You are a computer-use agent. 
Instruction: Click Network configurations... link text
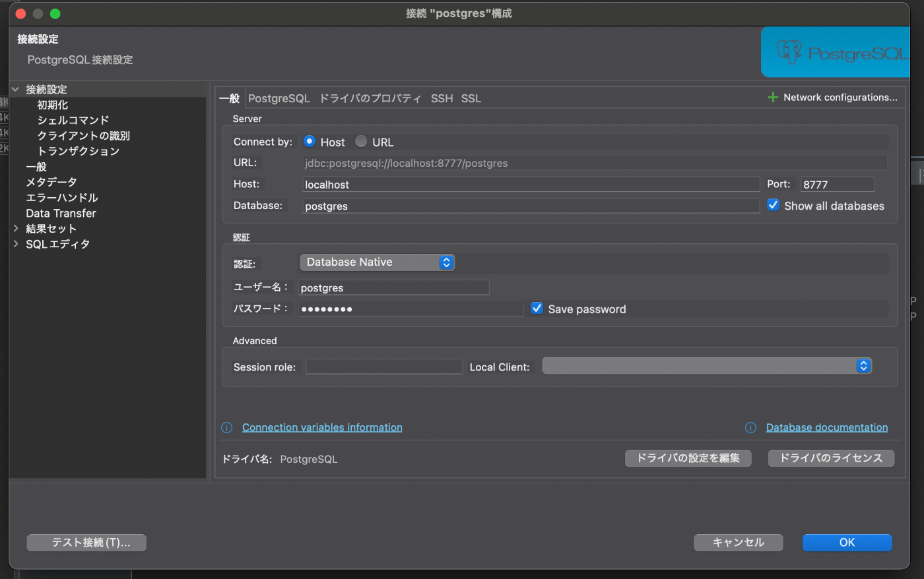click(x=840, y=98)
